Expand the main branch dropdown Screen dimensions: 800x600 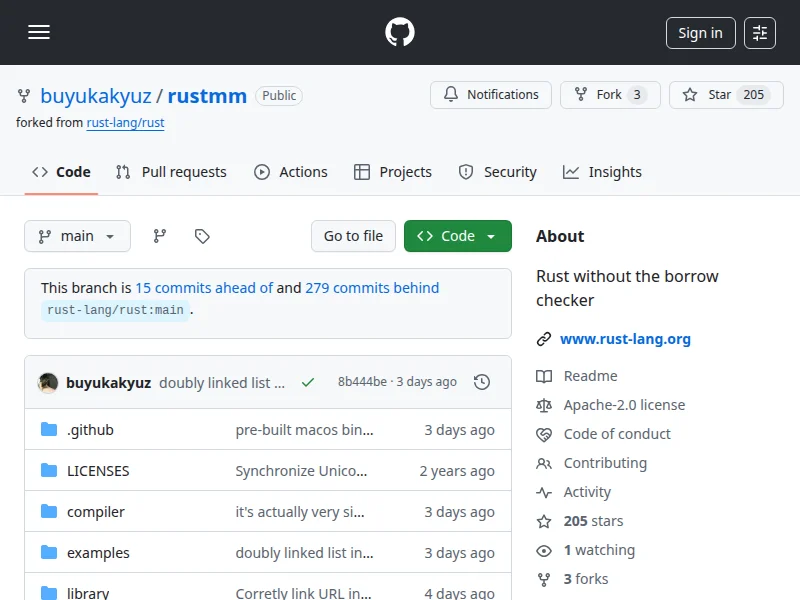coord(77,236)
